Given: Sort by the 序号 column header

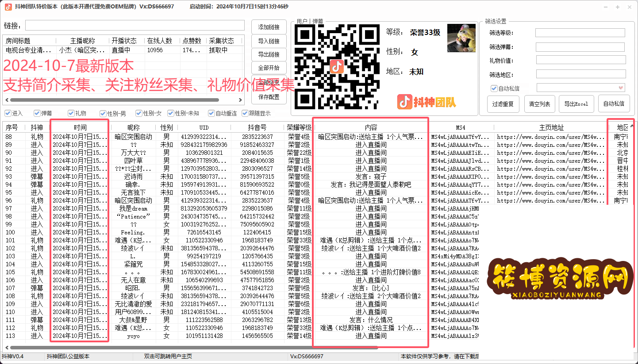Looking at the screenshot, I should [12, 127].
